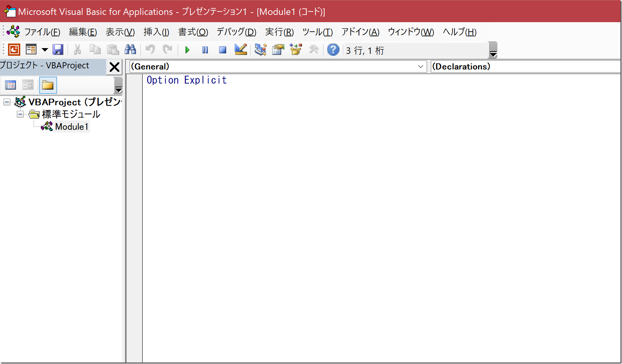Click the Option Explicit code line
Viewport: 622px width, 364px height.
click(x=187, y=80)
